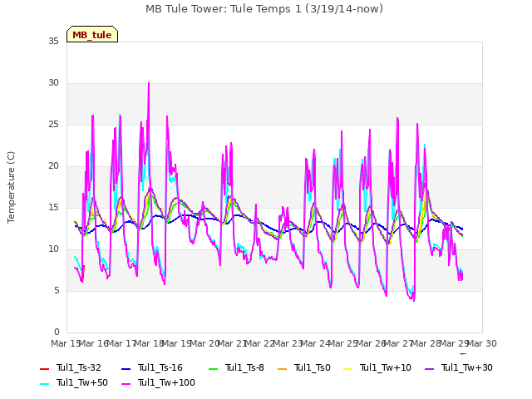Select the Tul1_Ts-16 legend label
The width and height of the screenshot is (532, 399).
160,367
